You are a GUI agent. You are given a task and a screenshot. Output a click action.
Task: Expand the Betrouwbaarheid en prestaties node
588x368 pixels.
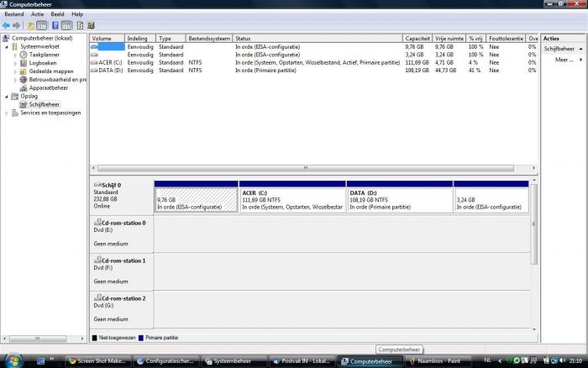[15, 80]
